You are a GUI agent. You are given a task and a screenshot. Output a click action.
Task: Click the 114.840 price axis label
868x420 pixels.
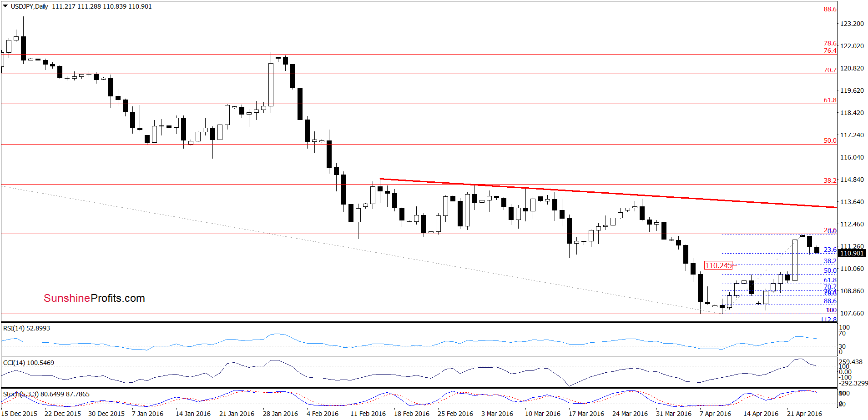tap(852, 180)
